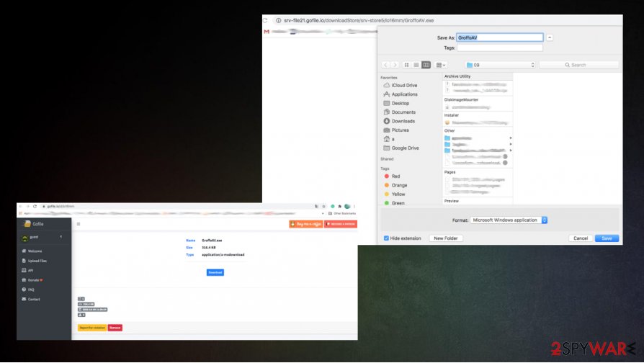This screenshot has height=363, width=644.
Task: Click the site info icon in URL bar
Action: point(278,20)
